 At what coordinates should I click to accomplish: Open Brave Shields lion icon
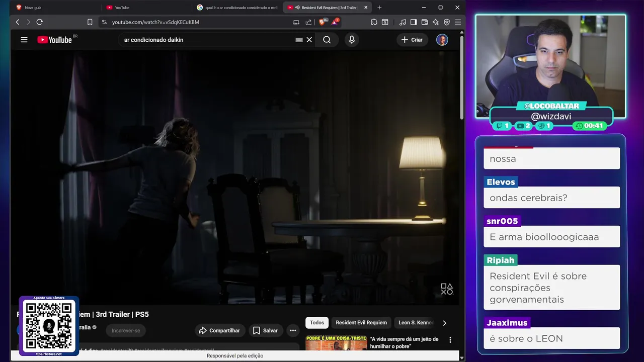coord(323,22)
